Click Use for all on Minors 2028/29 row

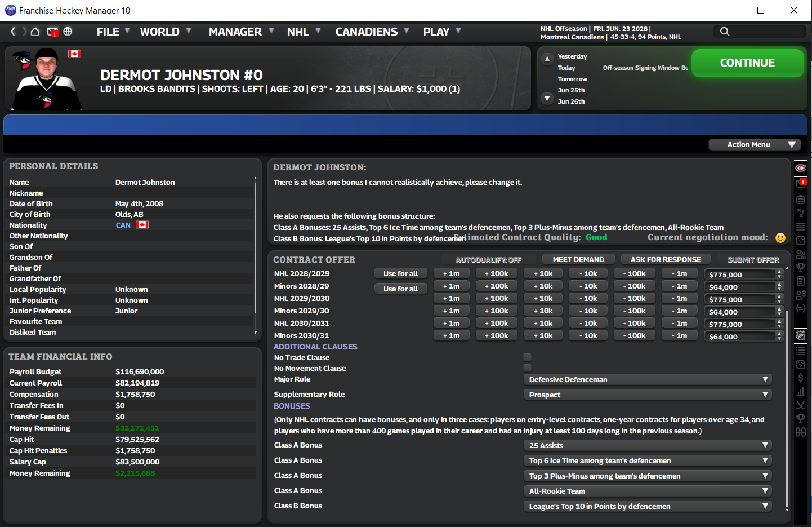[x=401, y=289]
